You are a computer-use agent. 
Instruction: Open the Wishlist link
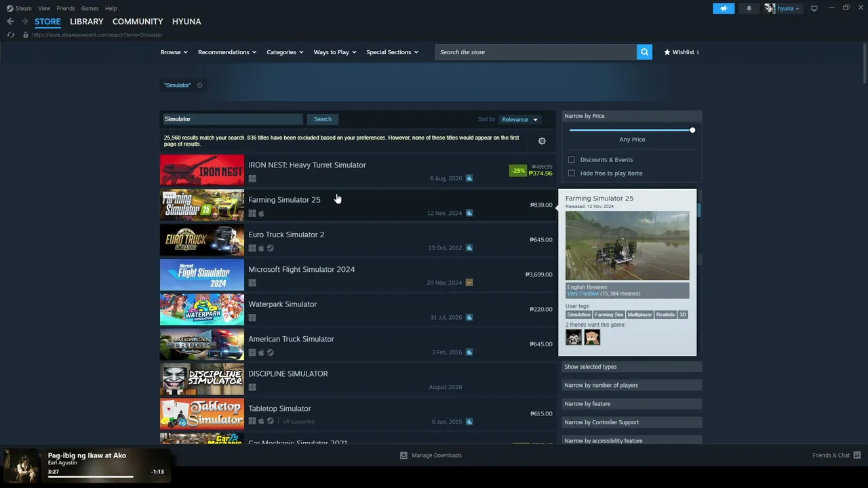[x=682, y=52]
